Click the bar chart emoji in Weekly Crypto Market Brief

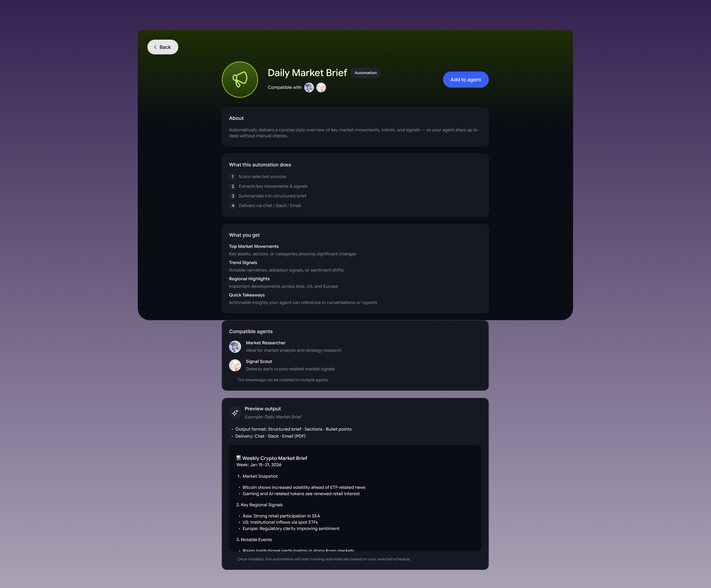pyautogui.click(x=238, y=458)
